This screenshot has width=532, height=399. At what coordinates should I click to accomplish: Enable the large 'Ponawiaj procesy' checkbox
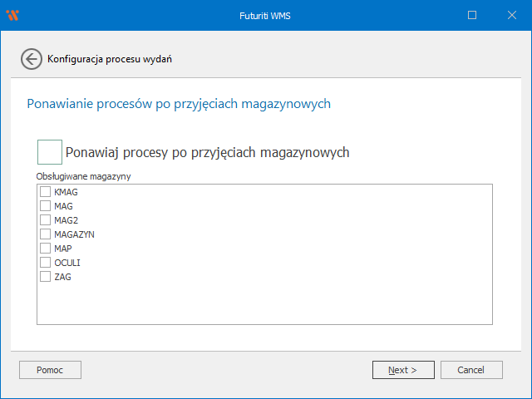click(50, 152)
